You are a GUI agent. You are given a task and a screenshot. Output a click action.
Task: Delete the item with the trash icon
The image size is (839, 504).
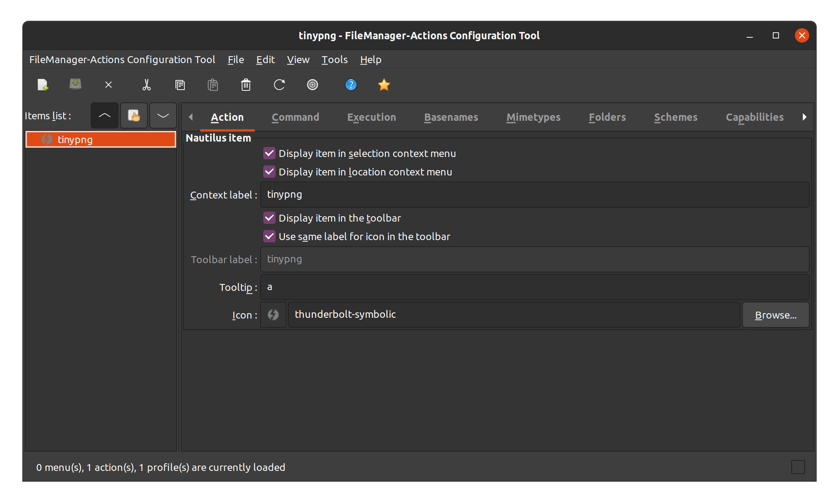246,85
